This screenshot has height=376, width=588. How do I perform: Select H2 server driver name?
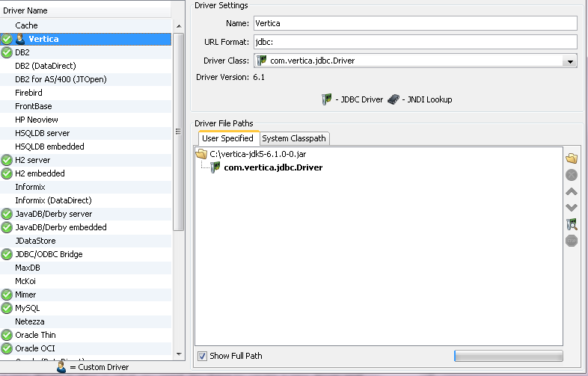[x=33, y=160]
